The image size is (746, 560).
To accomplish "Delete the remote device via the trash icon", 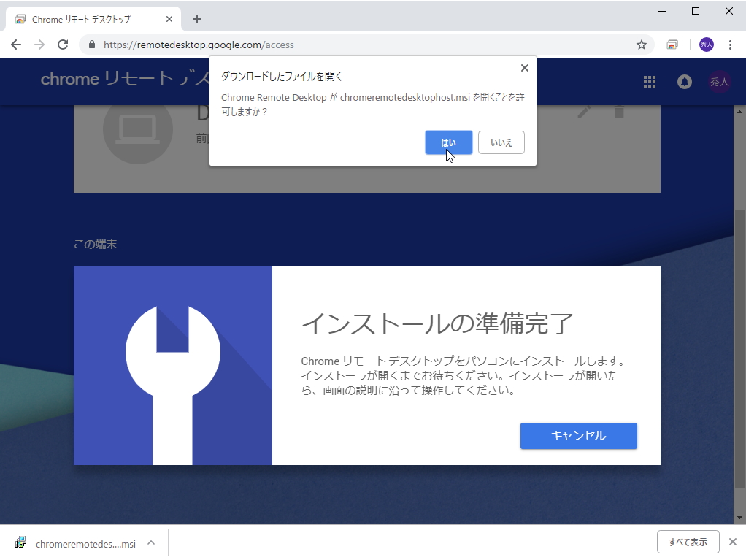I will click(x=619, y=112).
